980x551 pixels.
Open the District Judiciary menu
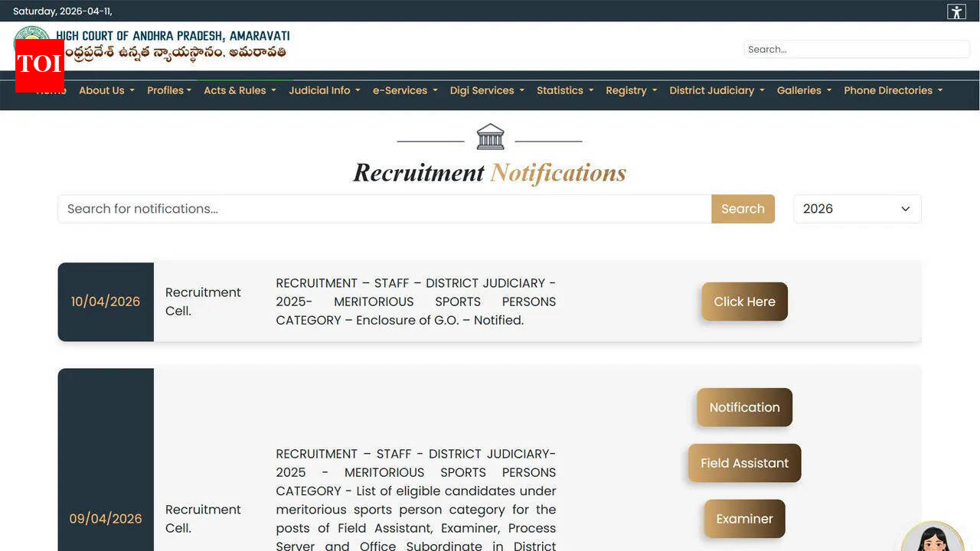click(x=715, y=90)
